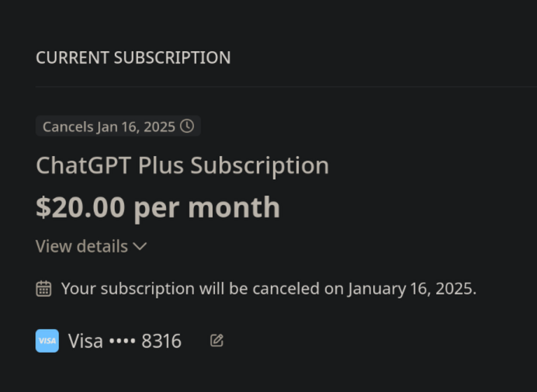Click the "Cancels" word in the status badge
The width and height of the screenshot is (537, 392).
68,127
